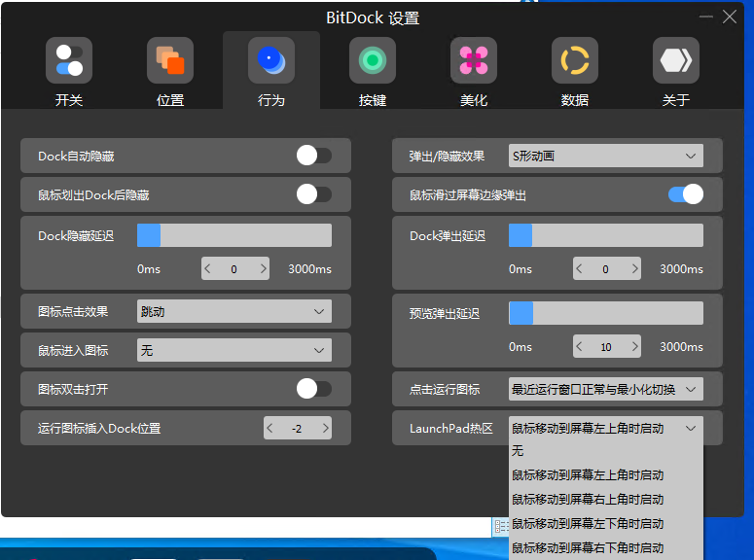Open the 按键 keys tab icon
Image resolution: width=754 pixels, height=560 pixels.
(373, 60)
